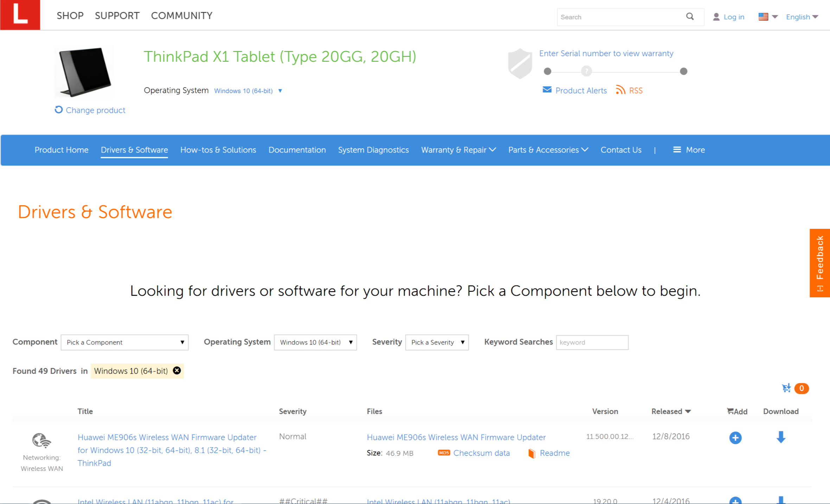The height and width of the screenshot is (504, 830).
Task: Open the download list cart icon
Action: [786, 388]
